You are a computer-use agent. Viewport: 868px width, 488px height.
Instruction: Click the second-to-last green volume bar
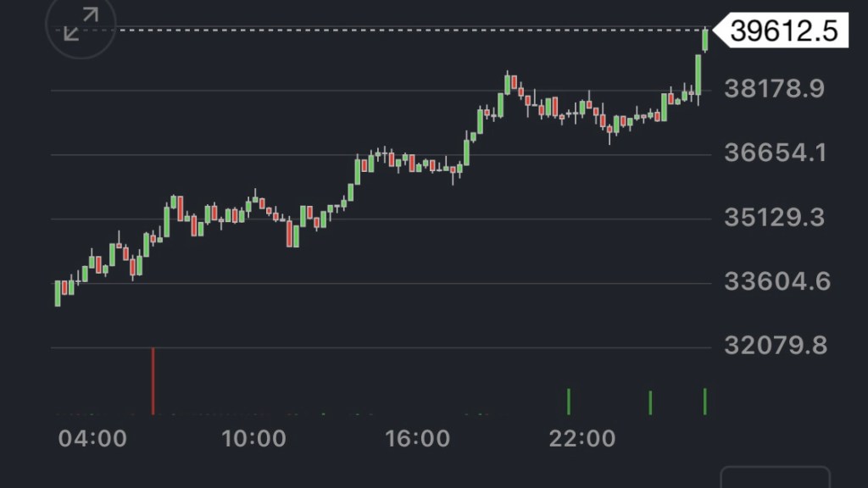pos(650,403)
